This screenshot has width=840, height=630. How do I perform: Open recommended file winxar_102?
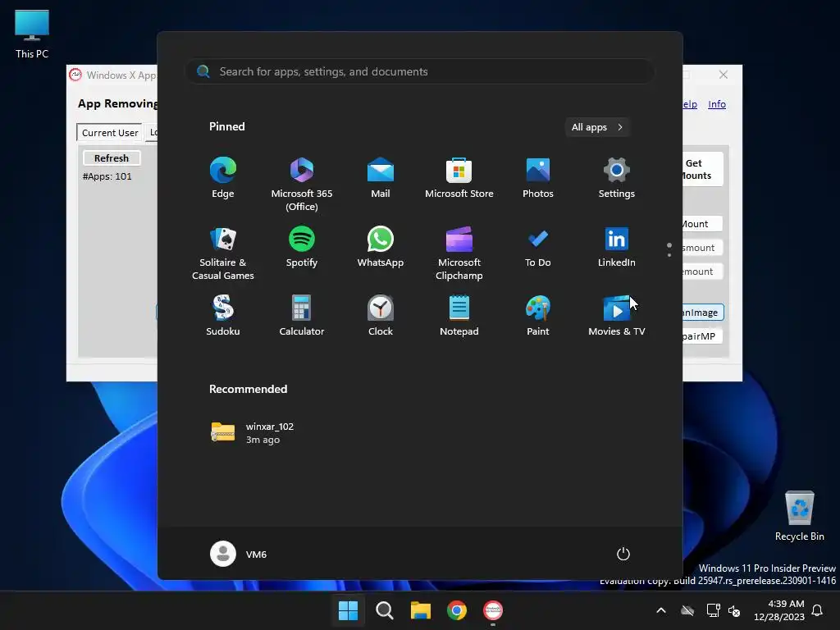[x=253, y=433]
